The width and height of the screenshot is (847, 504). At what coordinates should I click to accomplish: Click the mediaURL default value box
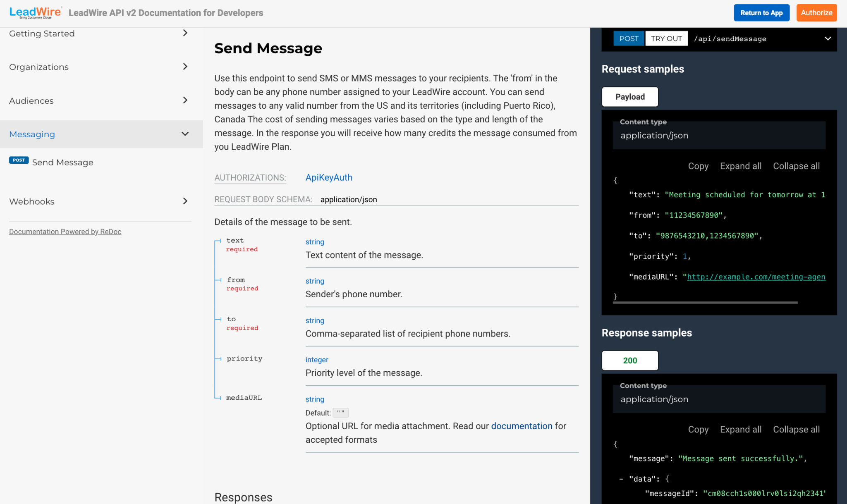click(340, 413)
